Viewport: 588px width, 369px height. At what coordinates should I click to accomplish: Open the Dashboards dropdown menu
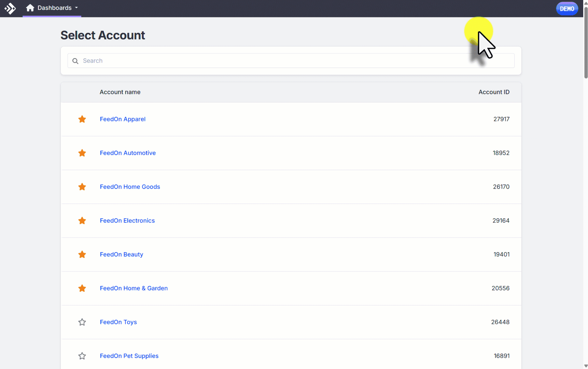(52, 8)
